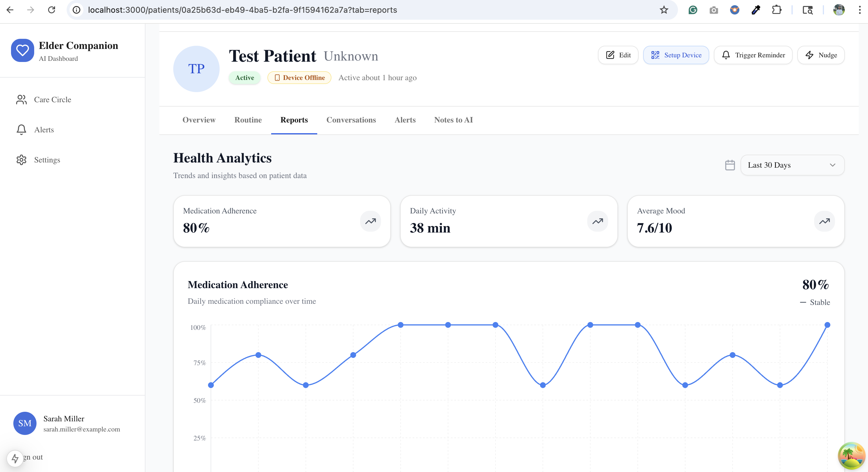Open Care Circle in the sidebar
This screenshot has width=868, height=472.
tap(52, 100)
